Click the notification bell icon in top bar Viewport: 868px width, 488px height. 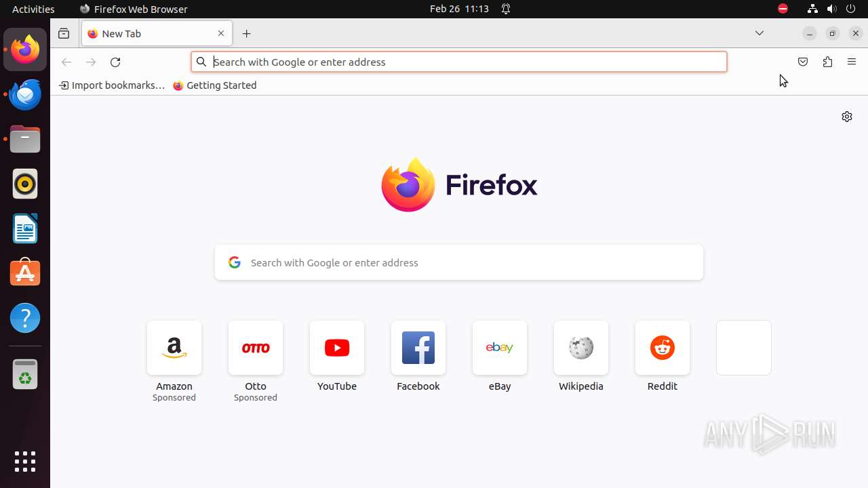(x=506, y=9)
